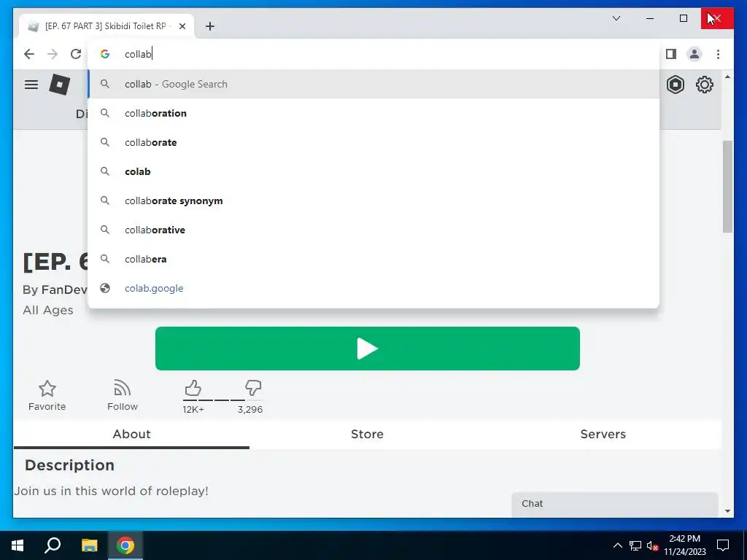Click the 12K+ likes count

(x=193, y=410)
